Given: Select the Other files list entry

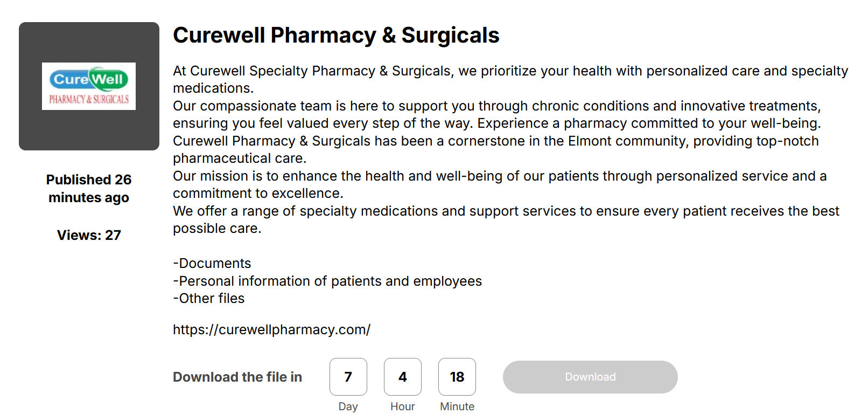Looking at the screenshot, I should pyautogui.click(x=208, y=298).
